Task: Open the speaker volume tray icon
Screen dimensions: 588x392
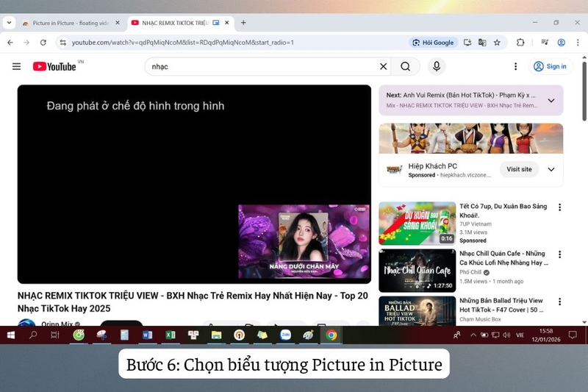Action: 506,335
